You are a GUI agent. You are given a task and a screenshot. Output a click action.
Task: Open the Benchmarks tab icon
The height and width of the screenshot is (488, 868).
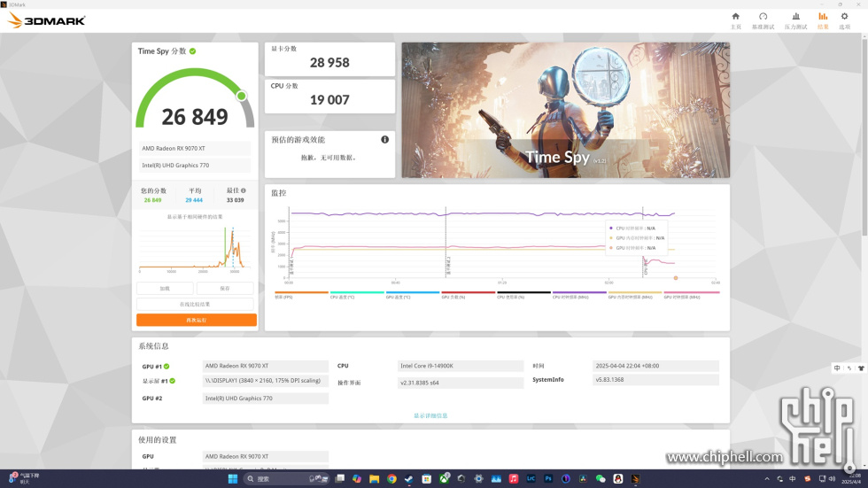point(763,17)
